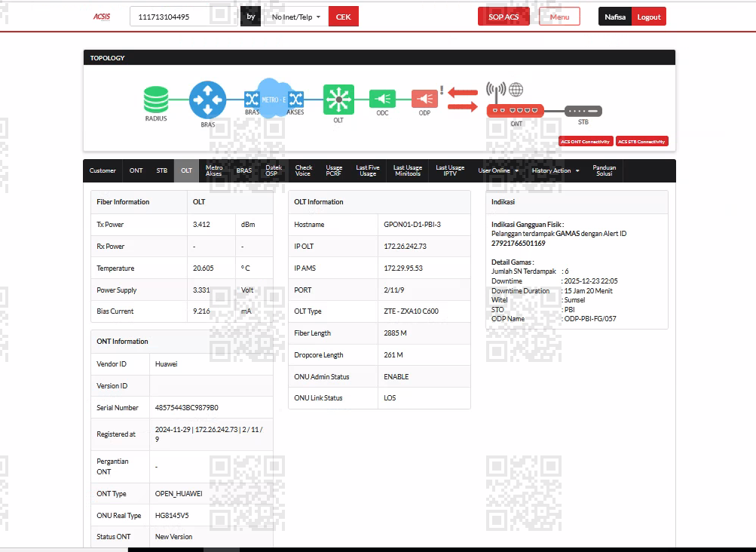Open the No Inet/Telp dropdown

[x=295, y=17]
